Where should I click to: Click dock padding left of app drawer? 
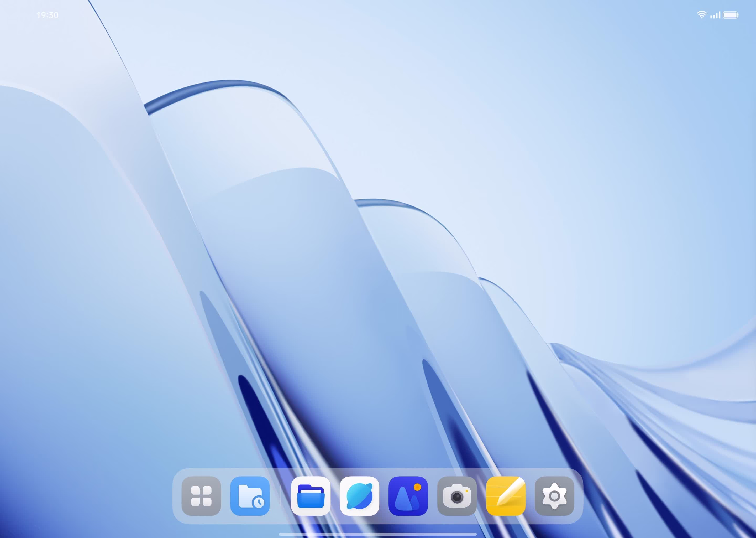pos(177,496)
